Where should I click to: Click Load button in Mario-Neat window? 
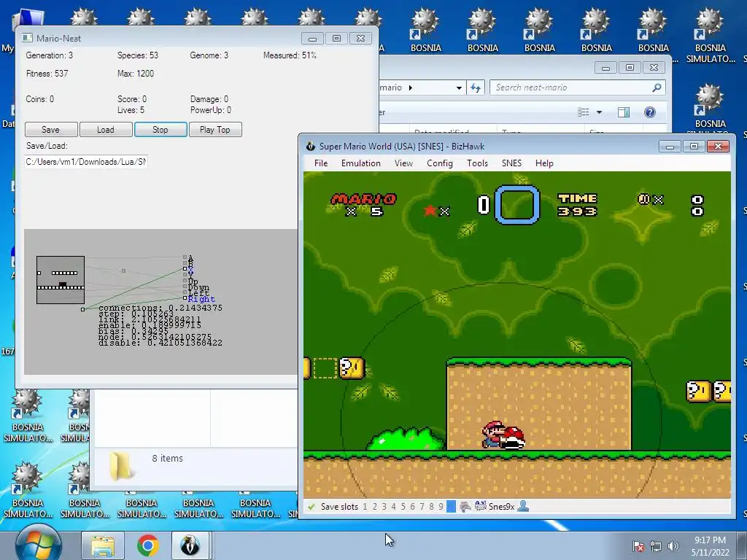pos(106,130)
